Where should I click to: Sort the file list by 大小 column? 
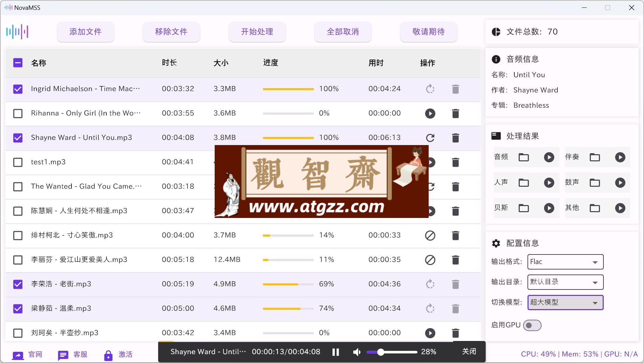click(221, 63)
